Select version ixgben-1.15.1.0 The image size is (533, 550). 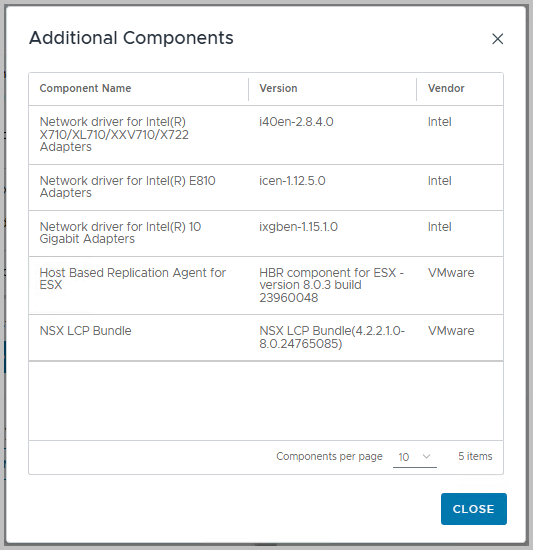click(298, 227)
